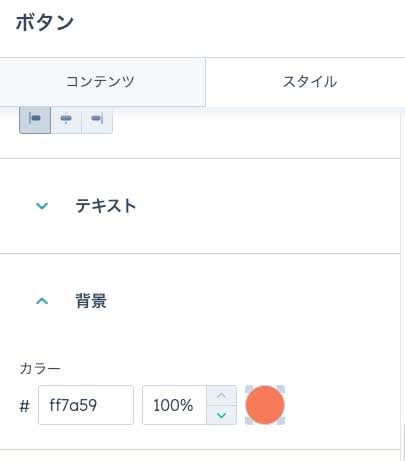Click the empty area in the テキスト row
405x461 pixels.
coord(267,206)
